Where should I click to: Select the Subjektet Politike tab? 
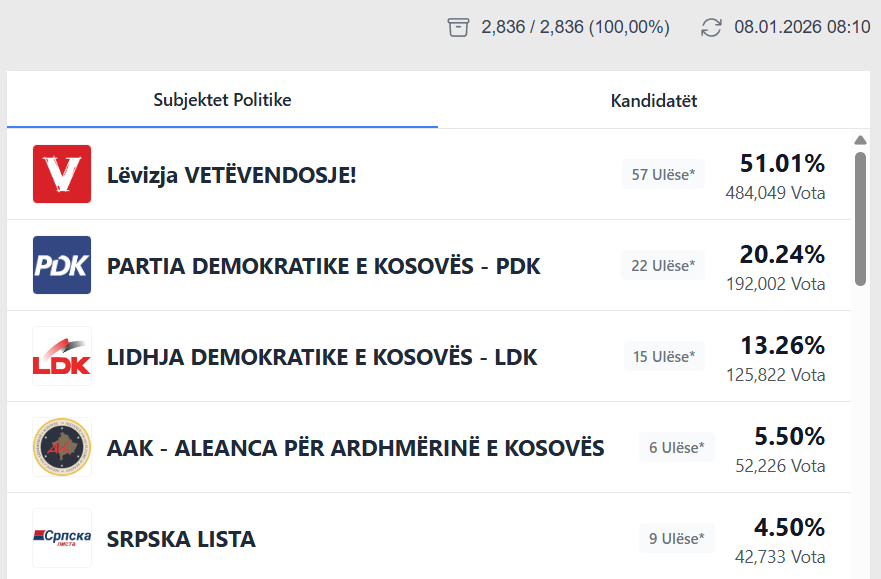[222, 100]
